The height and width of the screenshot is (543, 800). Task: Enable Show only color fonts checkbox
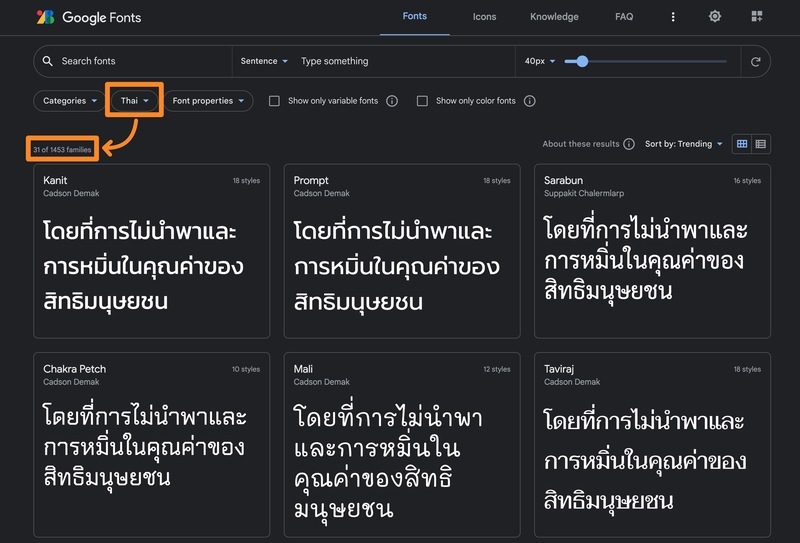tap(422, 101)
